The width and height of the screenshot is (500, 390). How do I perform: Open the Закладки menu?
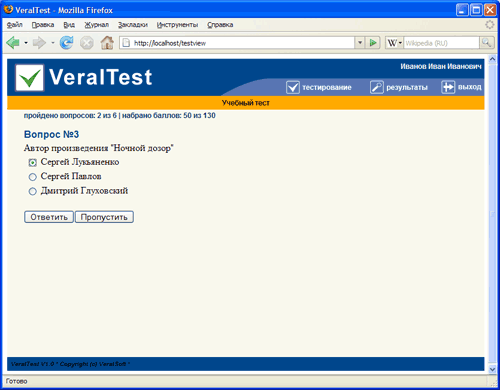[133, 25]
